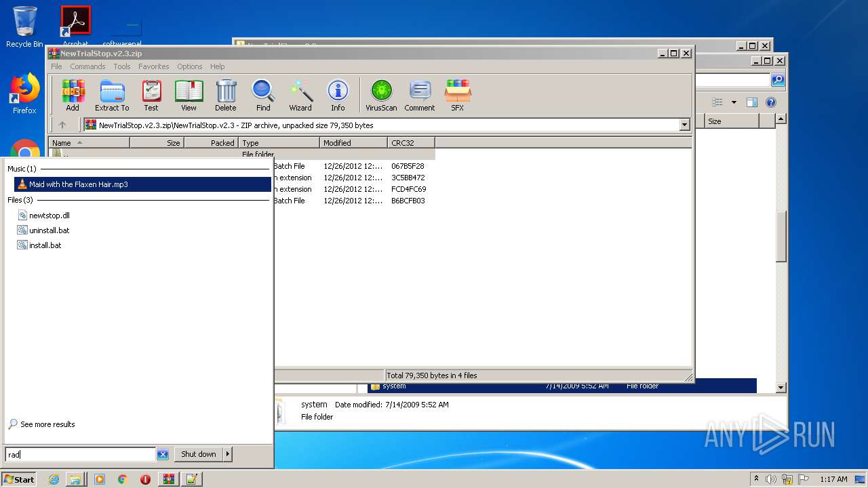Click See more results link
868x488 pixels.
click(x=47, y=424)
